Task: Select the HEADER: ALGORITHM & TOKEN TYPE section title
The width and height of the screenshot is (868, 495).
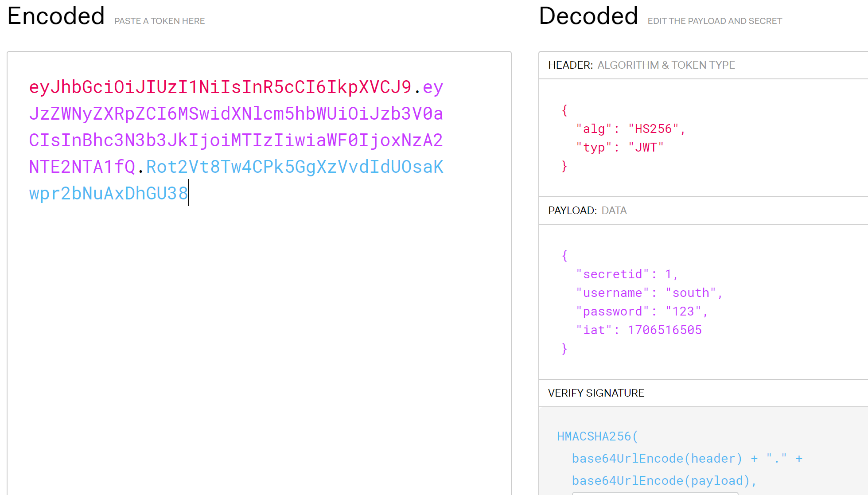Action: pyautogui.click(x=641, y=65)
